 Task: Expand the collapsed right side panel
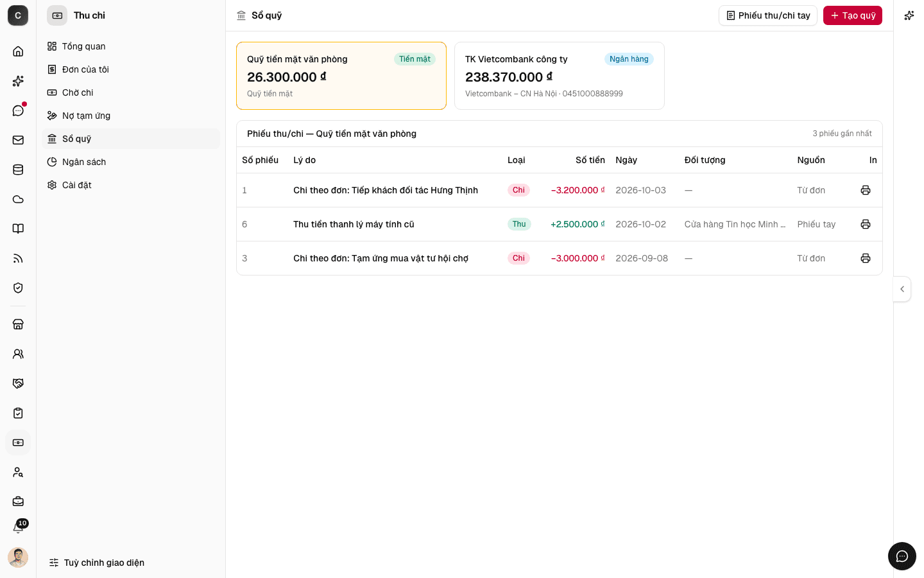point(902,289)
